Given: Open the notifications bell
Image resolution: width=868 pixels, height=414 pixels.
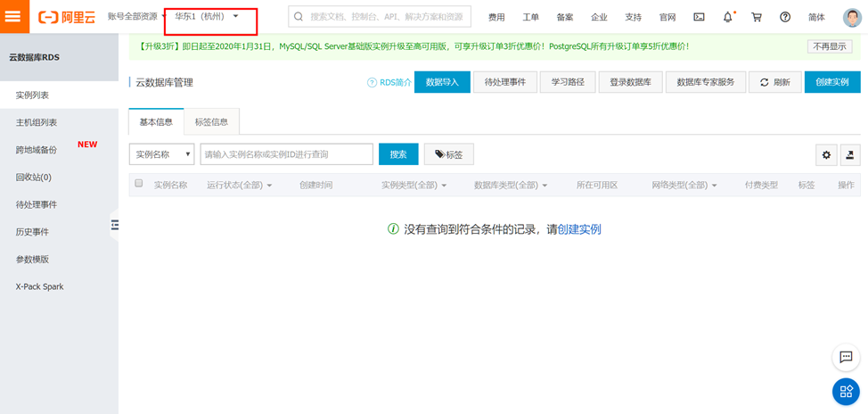Looking at the screenshot, I should click(x=728, y=17).
